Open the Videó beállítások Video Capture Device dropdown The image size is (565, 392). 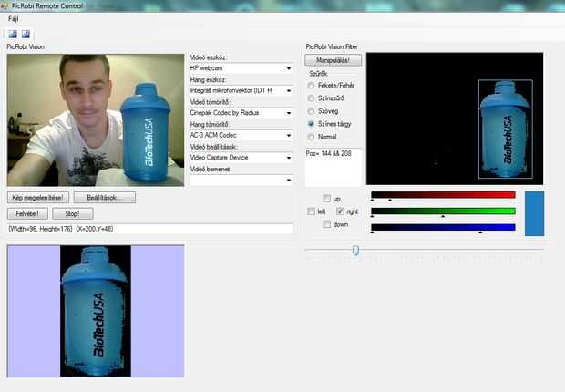coord(241,158)
